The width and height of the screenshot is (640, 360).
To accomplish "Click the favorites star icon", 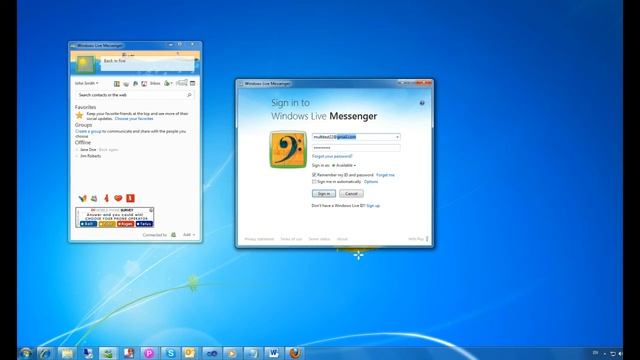I will pos(80,116).
